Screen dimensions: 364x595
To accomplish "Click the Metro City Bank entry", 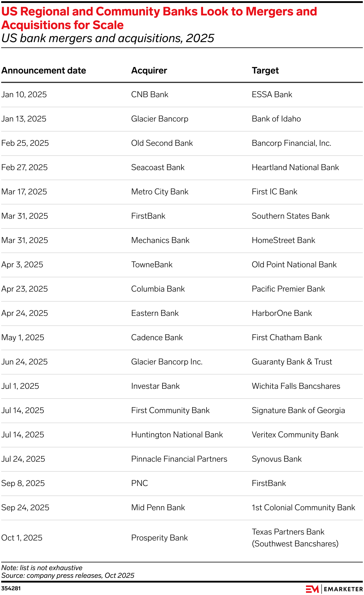I will click(x=160, y=192).
